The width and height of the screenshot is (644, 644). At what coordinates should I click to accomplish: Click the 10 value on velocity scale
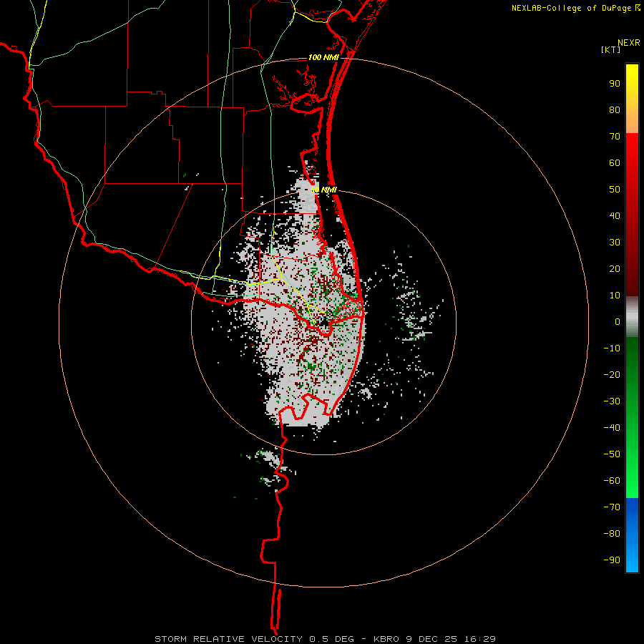click(x=615, y=296)
